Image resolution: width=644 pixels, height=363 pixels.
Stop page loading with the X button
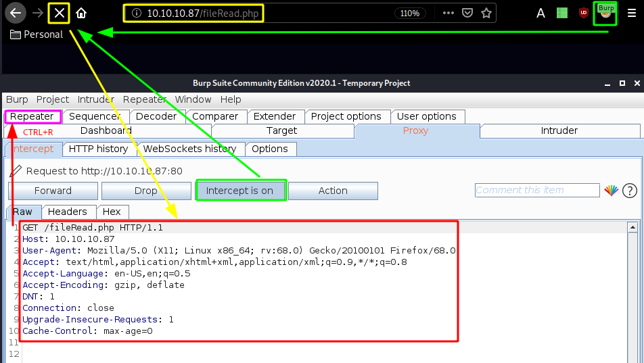59,13
